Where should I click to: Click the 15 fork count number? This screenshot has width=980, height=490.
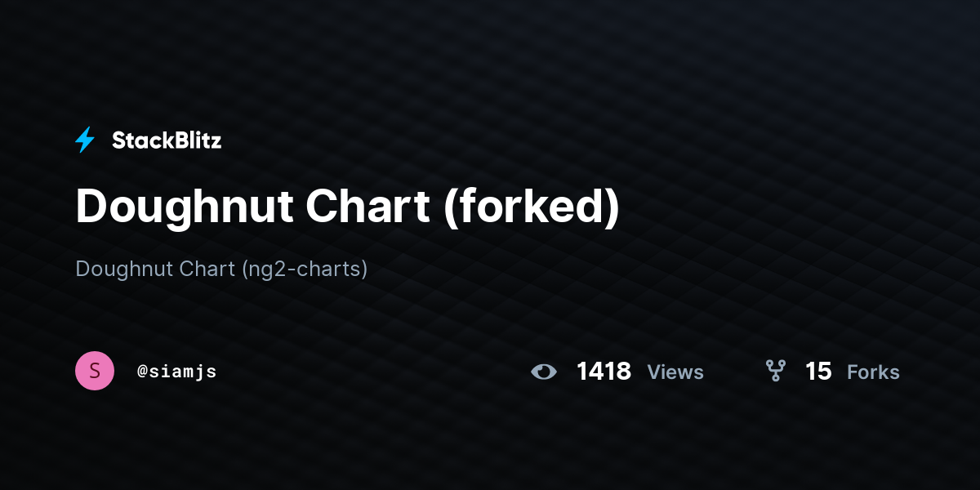click(x=818, y=372)
